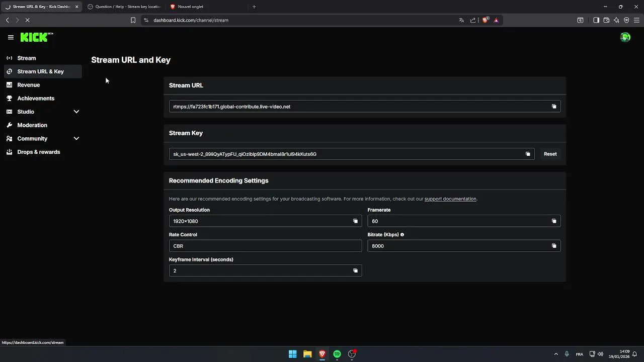The image size is (644, 362).
Task: Open Drops & rewards in the sidebar
Action: click(43, 152)
